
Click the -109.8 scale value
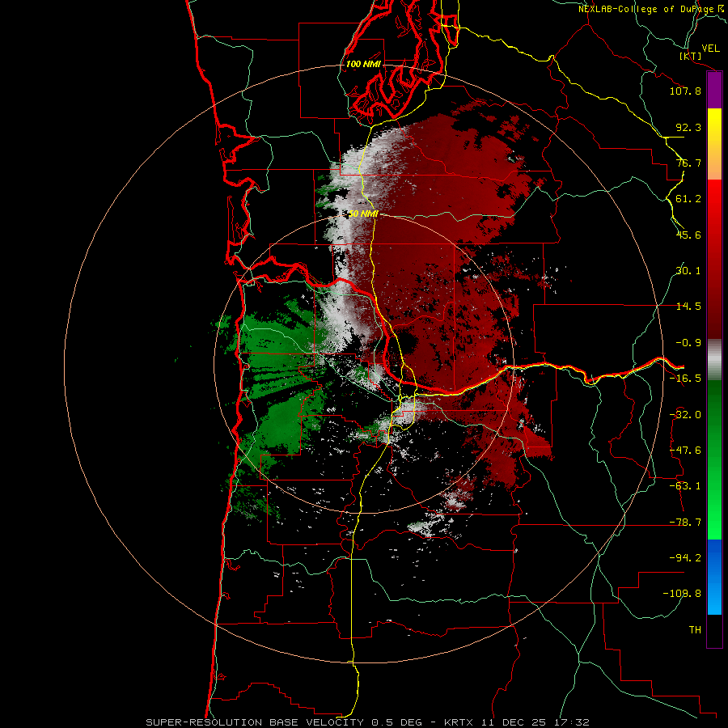coord(682,594)
